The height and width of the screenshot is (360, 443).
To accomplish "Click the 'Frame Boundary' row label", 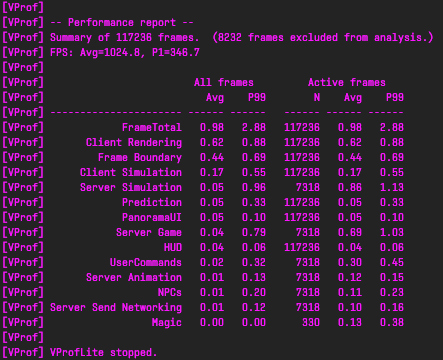I will [x=140, y=158].
